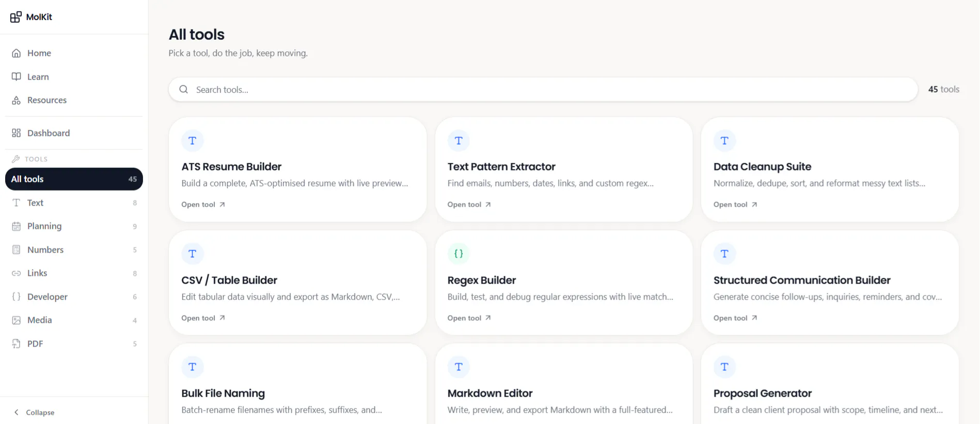Open Resources via shapes icon
The image size is (980, 424).
coord(17,100)
